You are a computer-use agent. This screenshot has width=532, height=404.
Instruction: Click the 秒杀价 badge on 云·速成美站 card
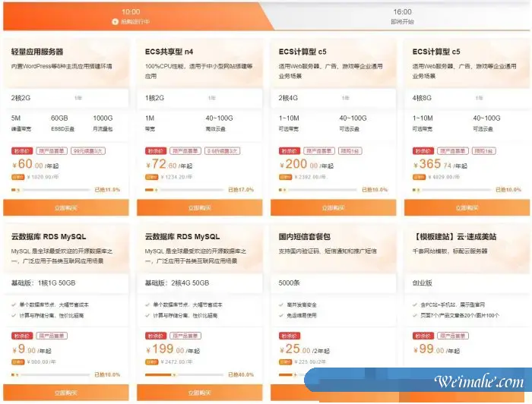click(423, 336)
